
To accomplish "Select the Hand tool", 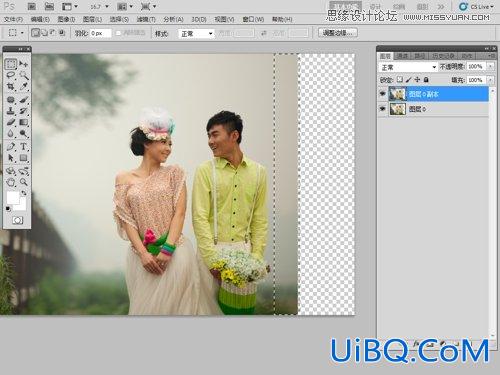I will [11, 182].
